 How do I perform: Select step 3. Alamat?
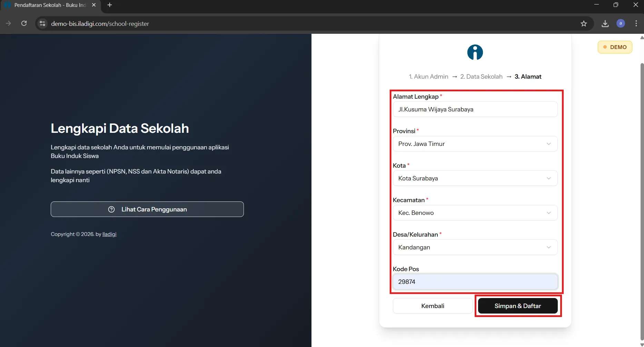[x=528, y=77]
